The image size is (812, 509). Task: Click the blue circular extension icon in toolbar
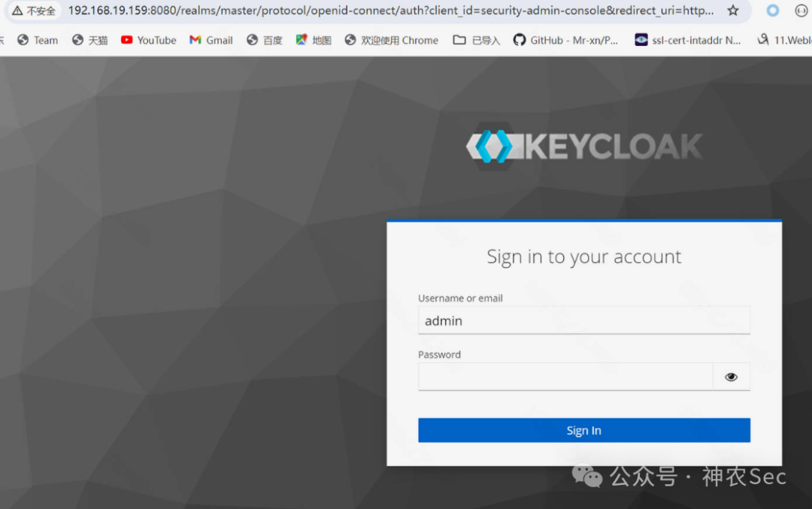pos(772,11)
